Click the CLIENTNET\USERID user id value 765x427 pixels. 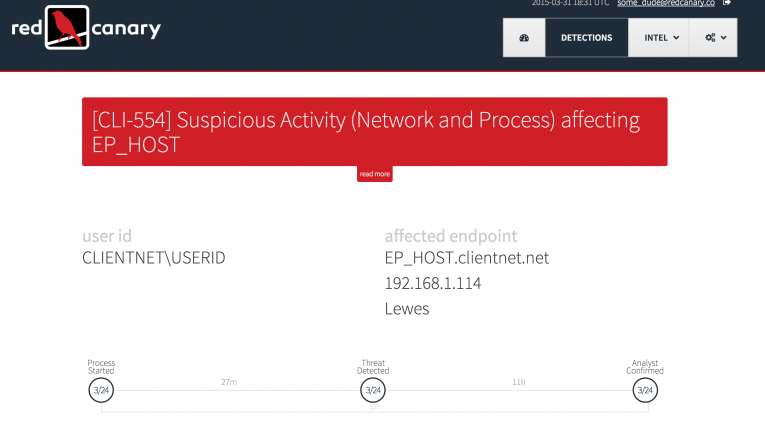[x=154, y=258]
